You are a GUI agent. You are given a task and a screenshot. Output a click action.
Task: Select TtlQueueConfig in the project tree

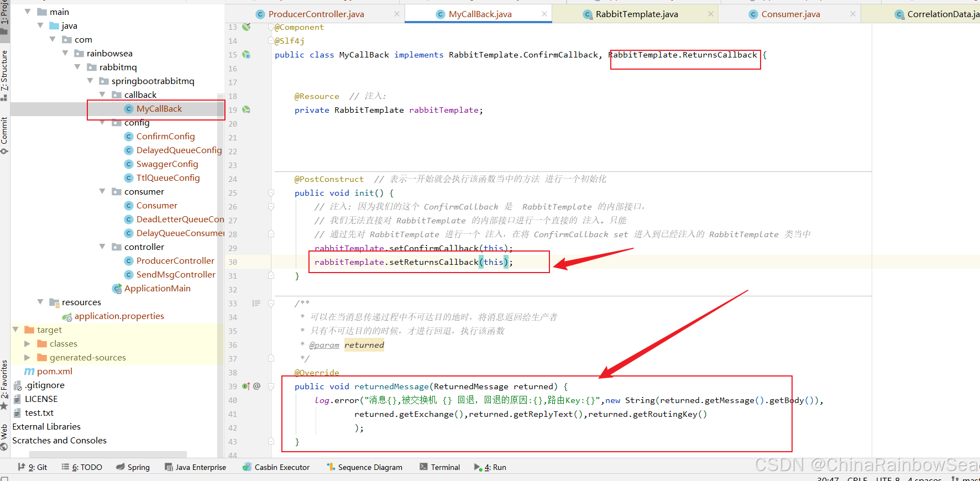[168, 178]
